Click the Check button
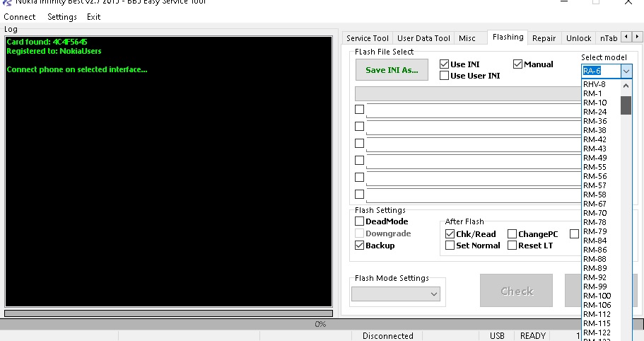Image resolution: width=644 pixels, height=341 pixels. point(516,291)
